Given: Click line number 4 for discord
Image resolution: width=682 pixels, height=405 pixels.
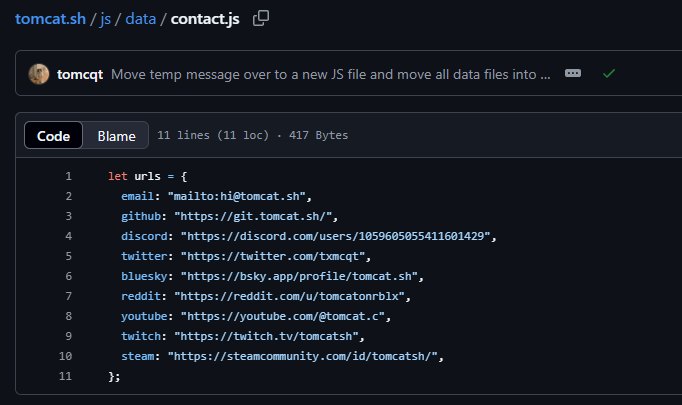Looking at the screenshot, I should click(68, 236).
